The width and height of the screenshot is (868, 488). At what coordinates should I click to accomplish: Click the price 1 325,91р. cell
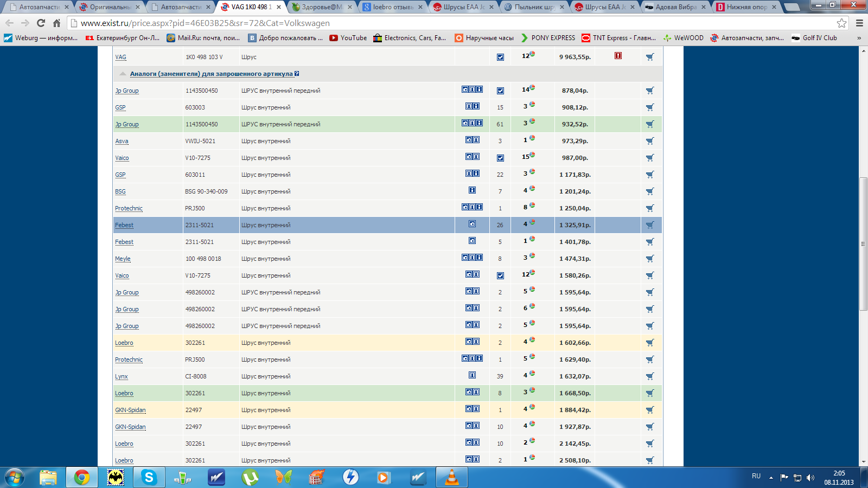click(575, 225)
